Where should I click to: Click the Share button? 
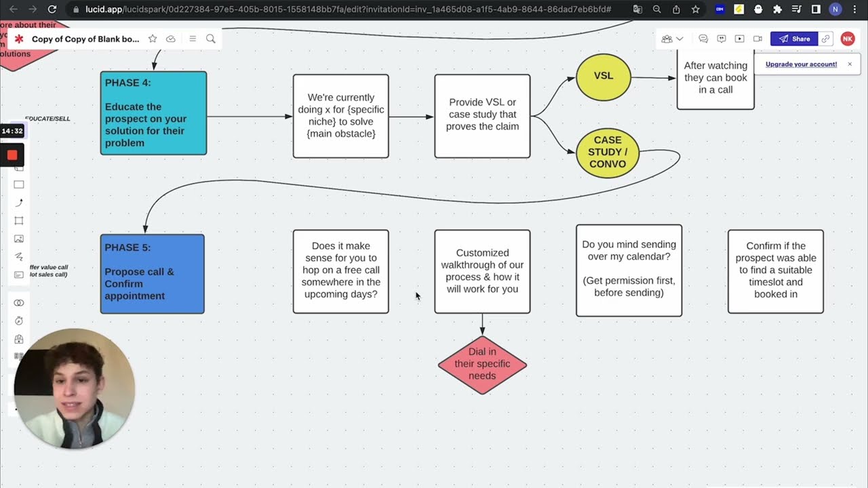794,39
